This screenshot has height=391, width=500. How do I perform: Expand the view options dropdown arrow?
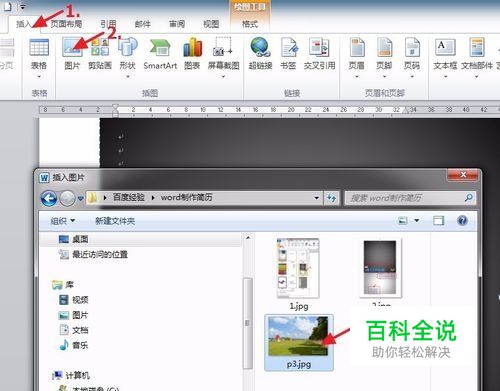tap(417, 220)
